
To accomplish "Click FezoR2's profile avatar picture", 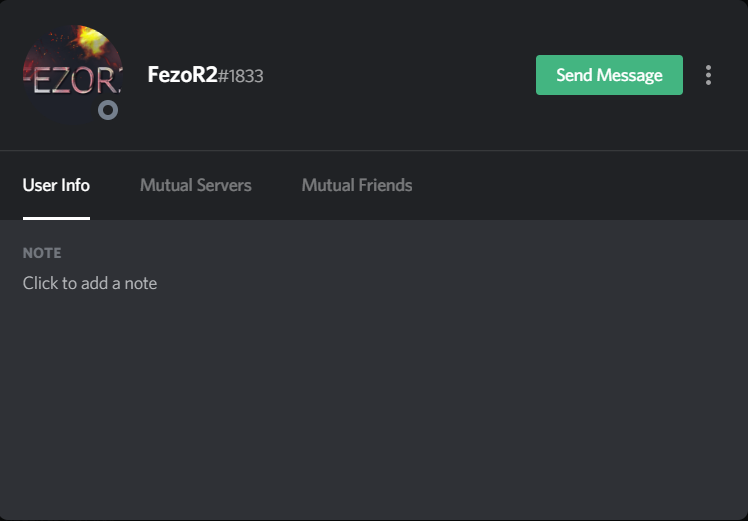I will (x=73, y=75).
